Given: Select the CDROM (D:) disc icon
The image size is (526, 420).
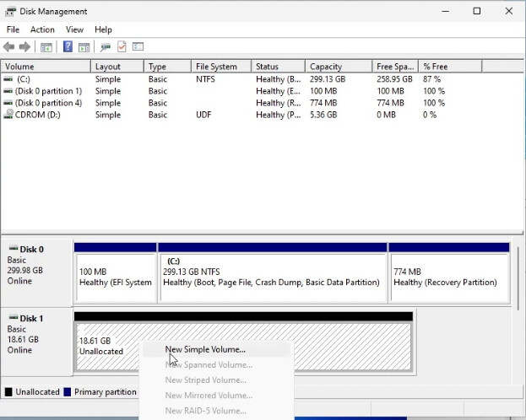Looking at the screenshot, I should [8, 115].
